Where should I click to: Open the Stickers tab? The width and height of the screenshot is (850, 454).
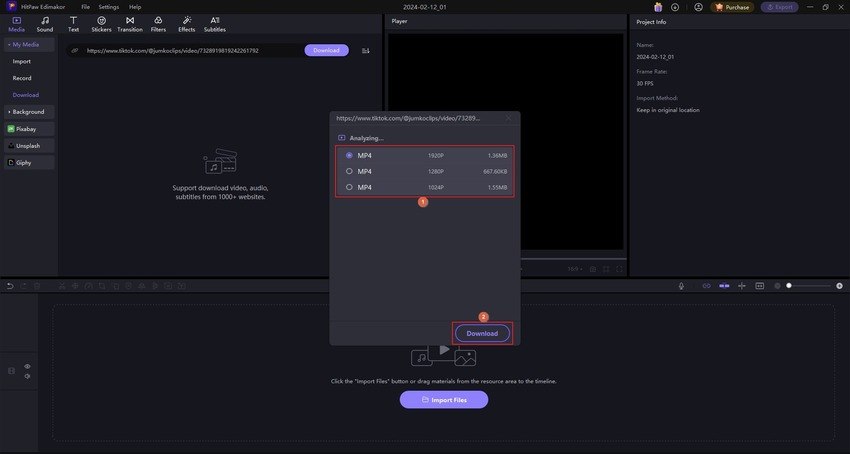click(101, 24)
